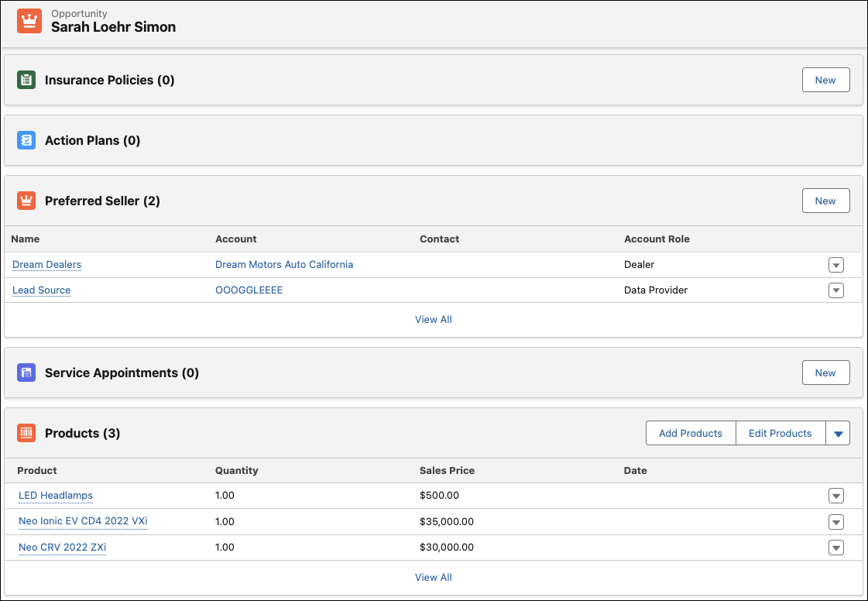Open row actions for Neo Ionic EV CD4

(x=836, y=522)
